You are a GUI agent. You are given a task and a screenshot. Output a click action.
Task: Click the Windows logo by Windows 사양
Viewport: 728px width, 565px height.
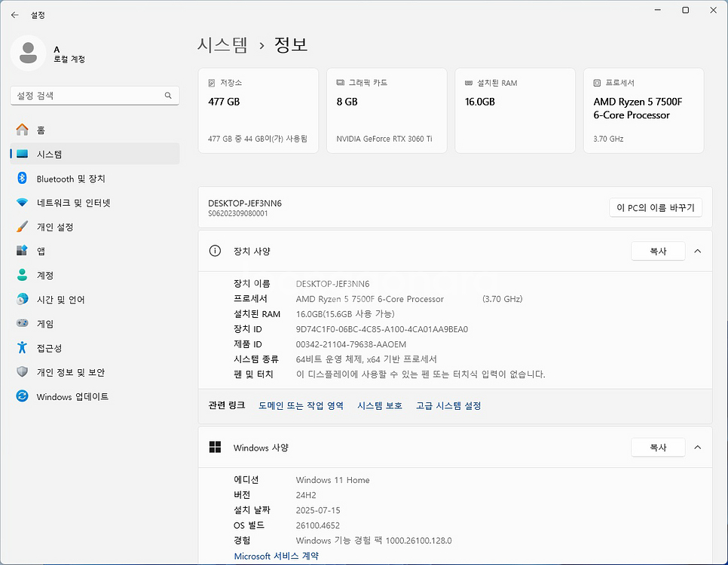pyautogui.click(x=215, y=447)
